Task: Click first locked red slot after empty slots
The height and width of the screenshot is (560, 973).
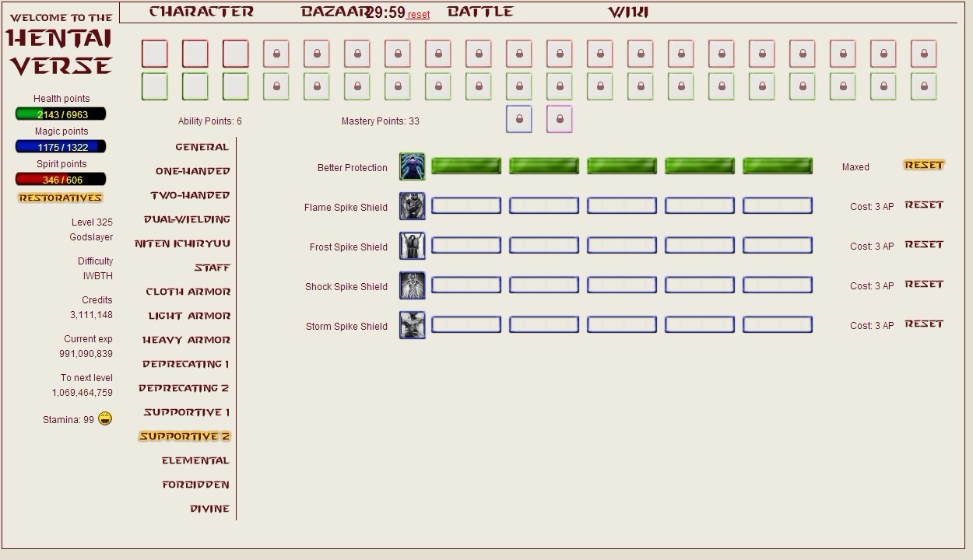Action: (276, 54)
